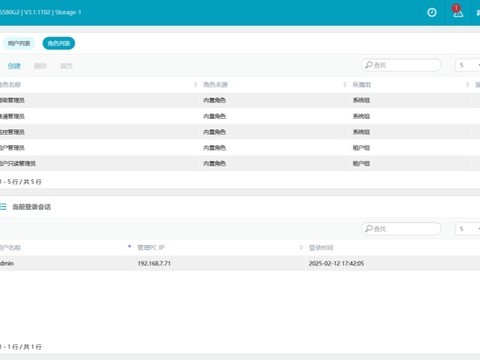The image size is (480, 360).
Task: Click the 删除 button
Action: [40, 66]
